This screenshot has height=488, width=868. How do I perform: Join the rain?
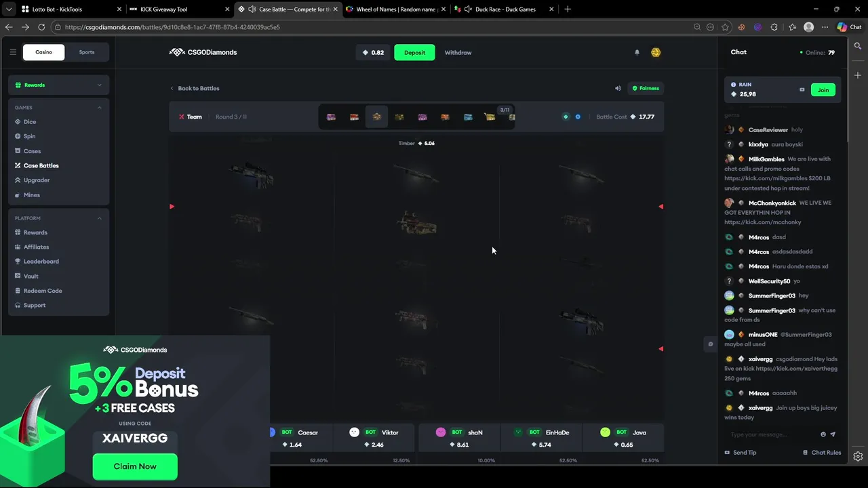pyautogui.click(x=823, y=89)
